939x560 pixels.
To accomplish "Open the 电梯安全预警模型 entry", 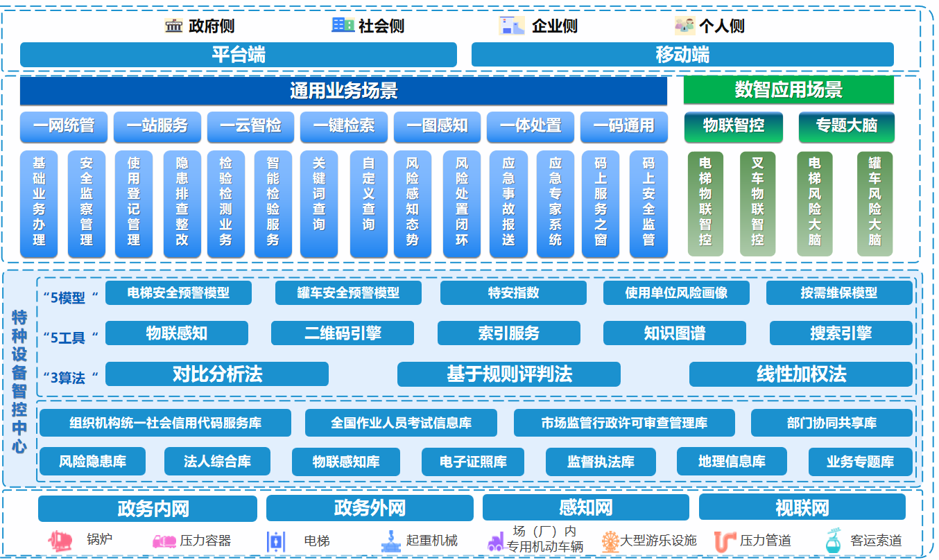I will tap(178, 292).
